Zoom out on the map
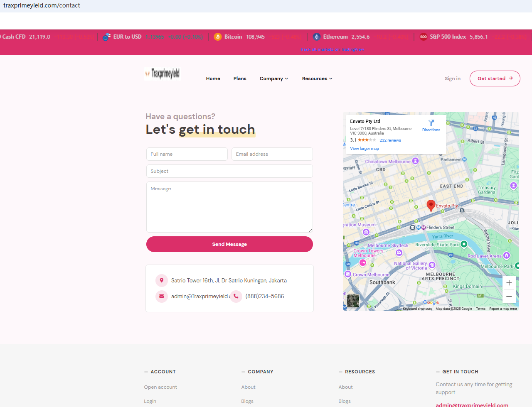This screenshot has width=532, height=407. tap(509, 297)
